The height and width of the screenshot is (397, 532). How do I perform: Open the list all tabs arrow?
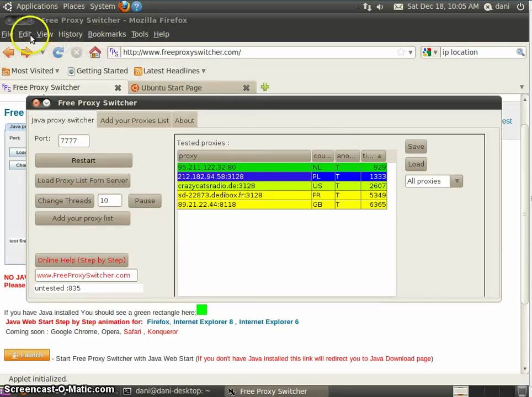coord(522,87)
